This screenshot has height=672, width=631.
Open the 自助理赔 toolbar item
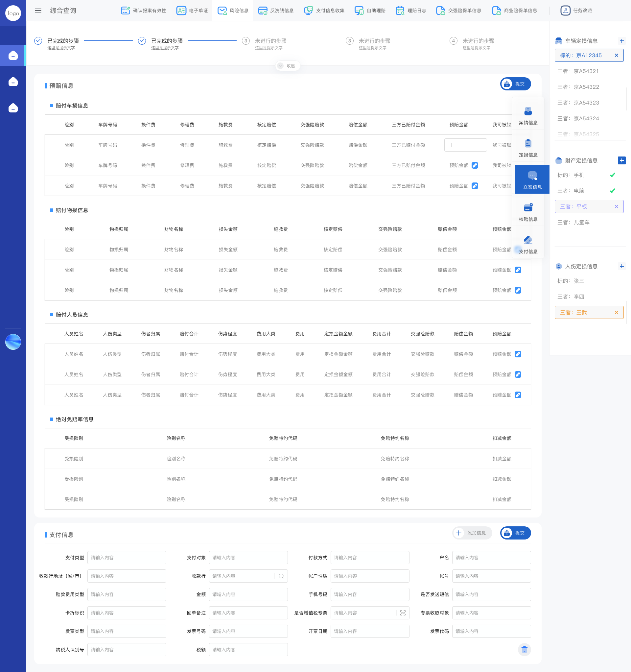click(370, 11)
